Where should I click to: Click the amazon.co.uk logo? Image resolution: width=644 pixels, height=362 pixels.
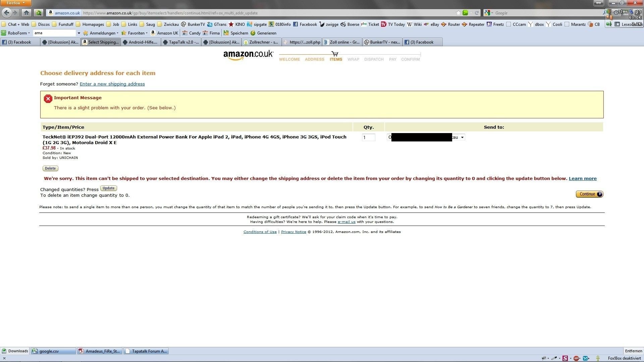(x=248, y=55)
